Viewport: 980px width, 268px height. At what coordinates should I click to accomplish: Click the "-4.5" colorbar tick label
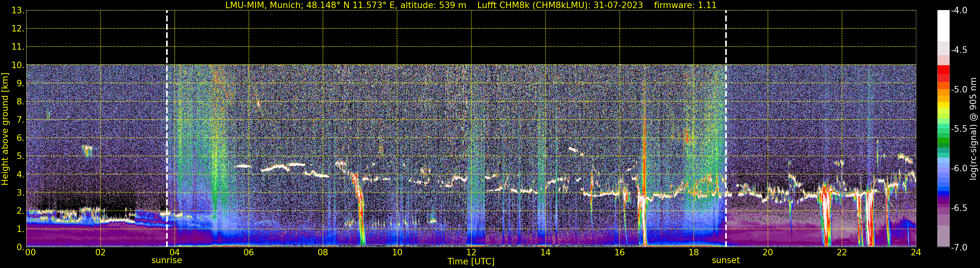[x=959, y=50]
